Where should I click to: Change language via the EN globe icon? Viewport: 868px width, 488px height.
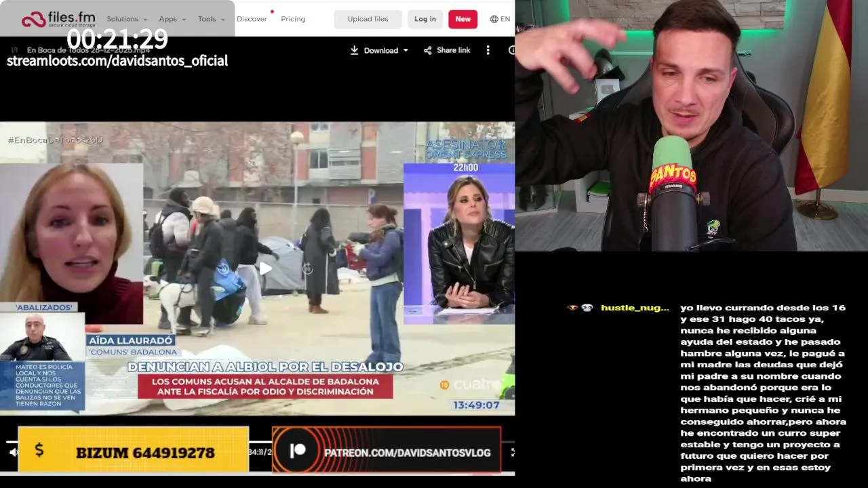point(500,19)
